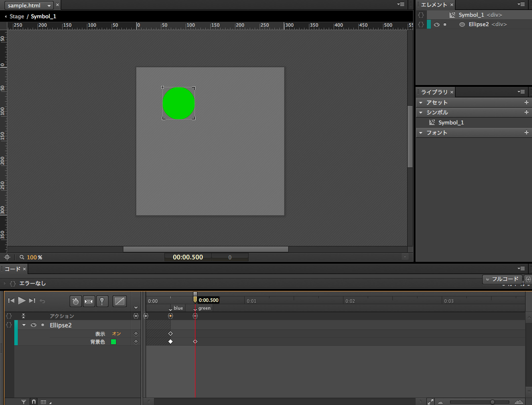
Task: Open エレメント panel options menu
Action: click(521, 4)
